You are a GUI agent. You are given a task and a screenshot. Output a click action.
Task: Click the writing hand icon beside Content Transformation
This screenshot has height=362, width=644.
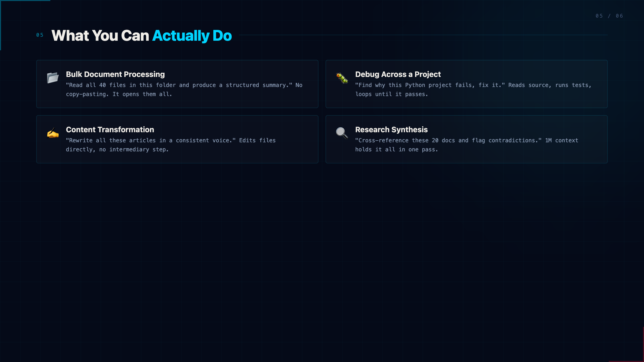53,133
